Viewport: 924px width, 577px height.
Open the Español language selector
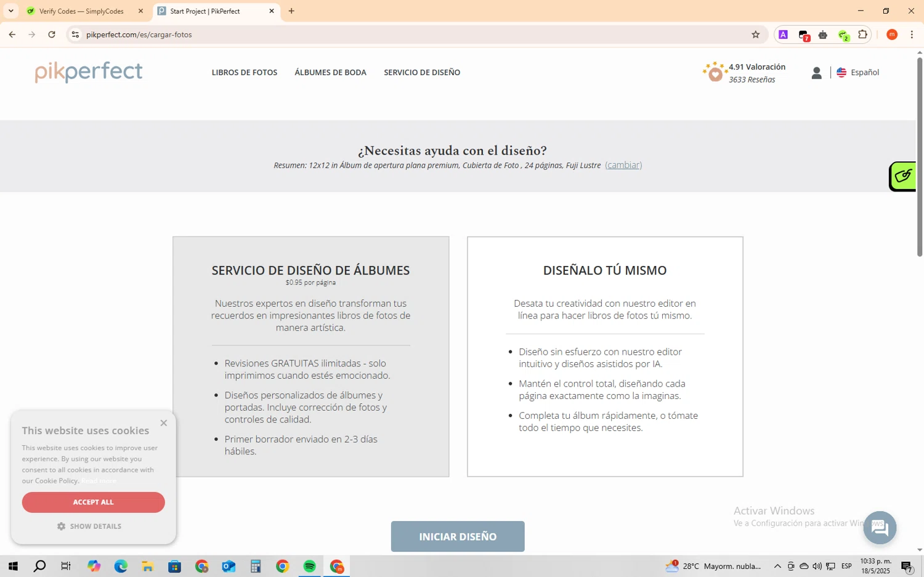click(x=865, y=73)
